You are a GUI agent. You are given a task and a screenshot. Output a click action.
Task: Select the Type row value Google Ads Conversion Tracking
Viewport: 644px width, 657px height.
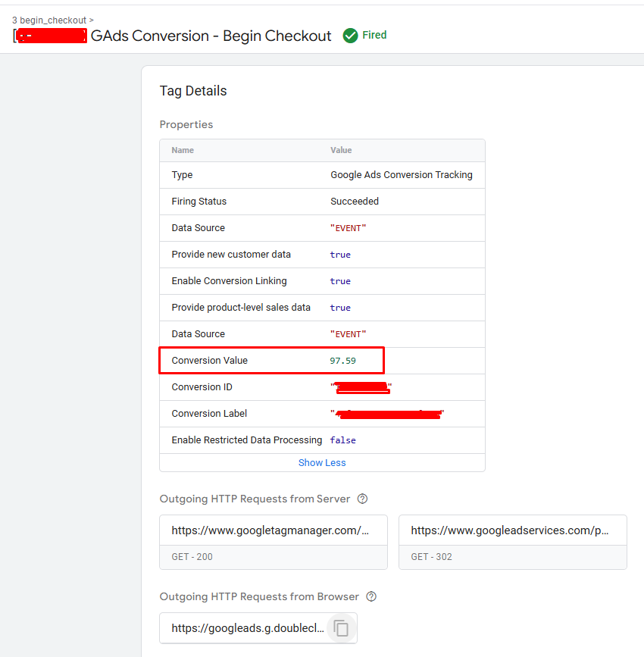tap(402, 175)
